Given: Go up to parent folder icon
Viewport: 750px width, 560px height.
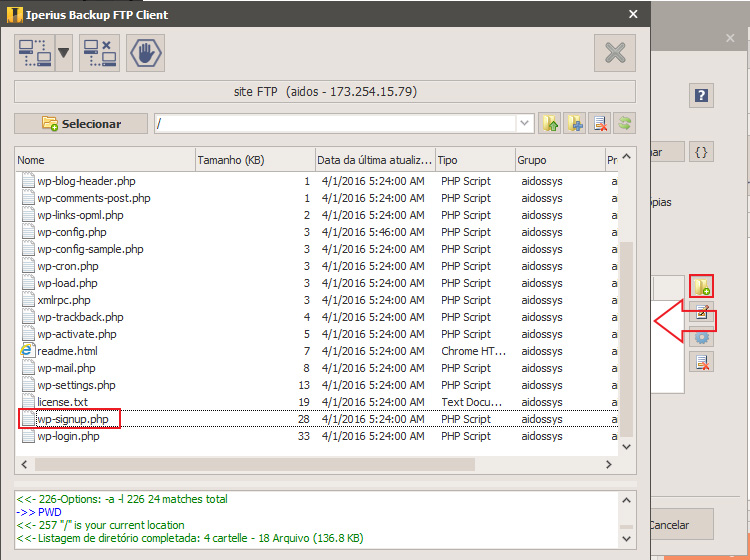Looking at the screenshot, I should coord(550,123).
